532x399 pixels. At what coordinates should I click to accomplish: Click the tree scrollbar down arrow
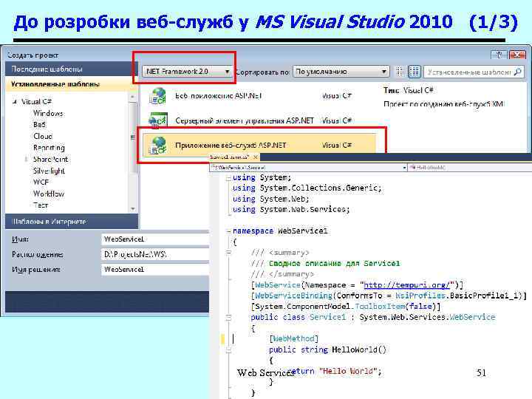point(133,208)
